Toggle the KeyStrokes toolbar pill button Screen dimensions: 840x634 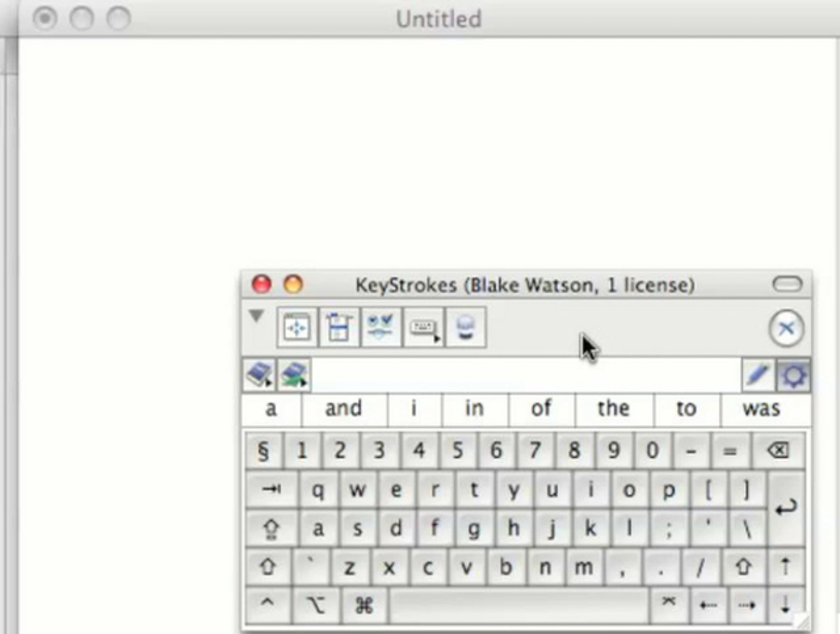(787, 285)
